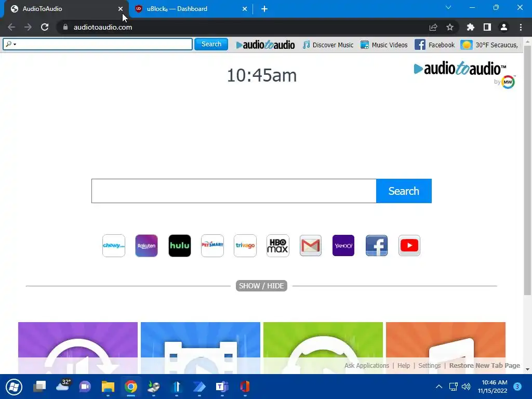Open the HBO Max shortcut icon
532x399 pixels.
pyautogui.click(x=278, y=246)
